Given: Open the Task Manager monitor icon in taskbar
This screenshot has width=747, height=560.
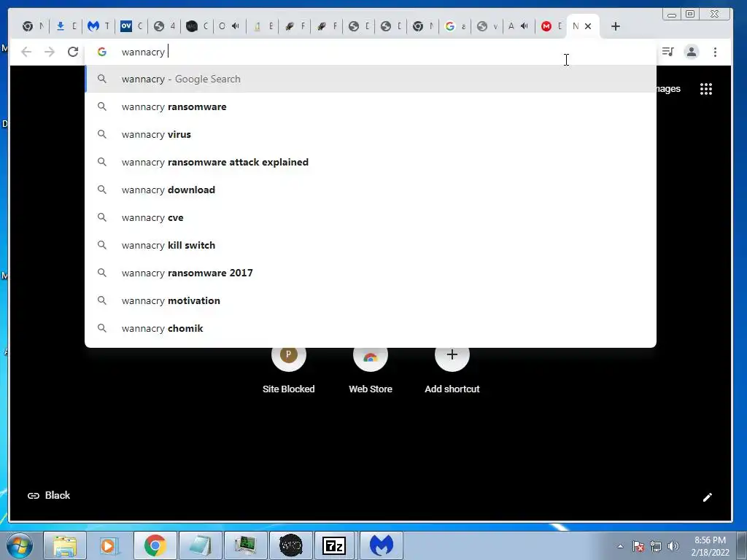Looking at the screenshot, I should coord(245,545).
